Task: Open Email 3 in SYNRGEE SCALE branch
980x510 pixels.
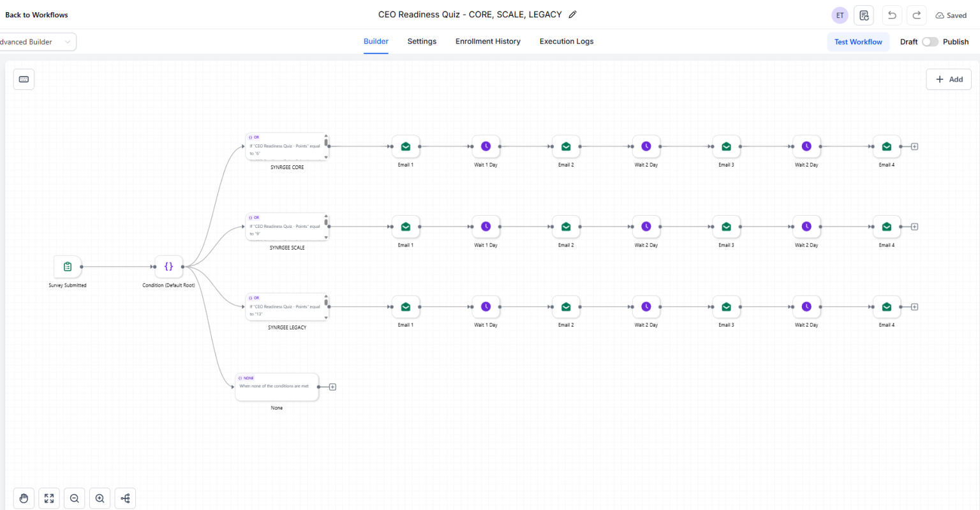Action: (x=726, y=227)
